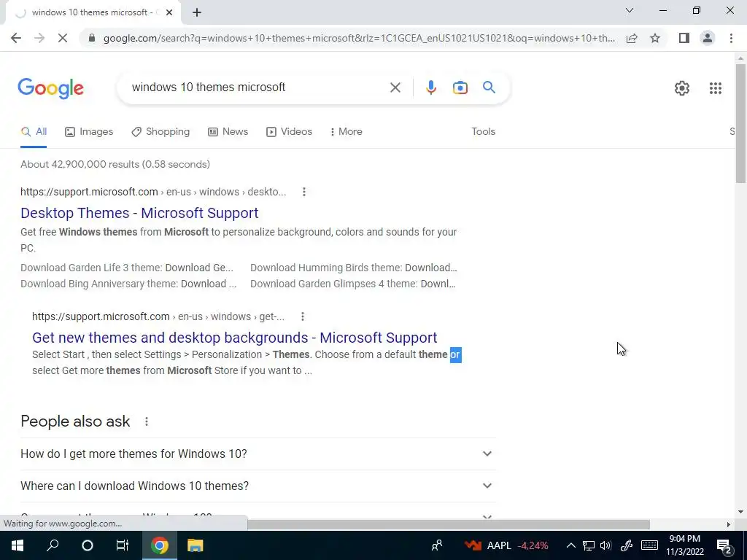Open Desktop Themes - Microsoft Support result
This screenshot has width=747, height=560.
click(x=139, y=213)
